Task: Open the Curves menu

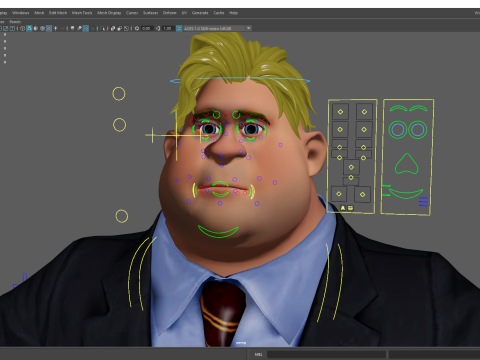Action: tap(132, 13)
